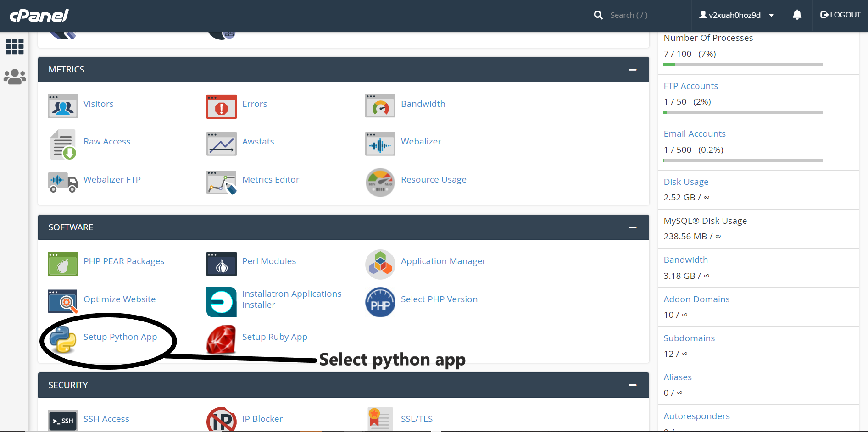Open the Setup Python App tool
868x432 pixels.
pos(120,337)
